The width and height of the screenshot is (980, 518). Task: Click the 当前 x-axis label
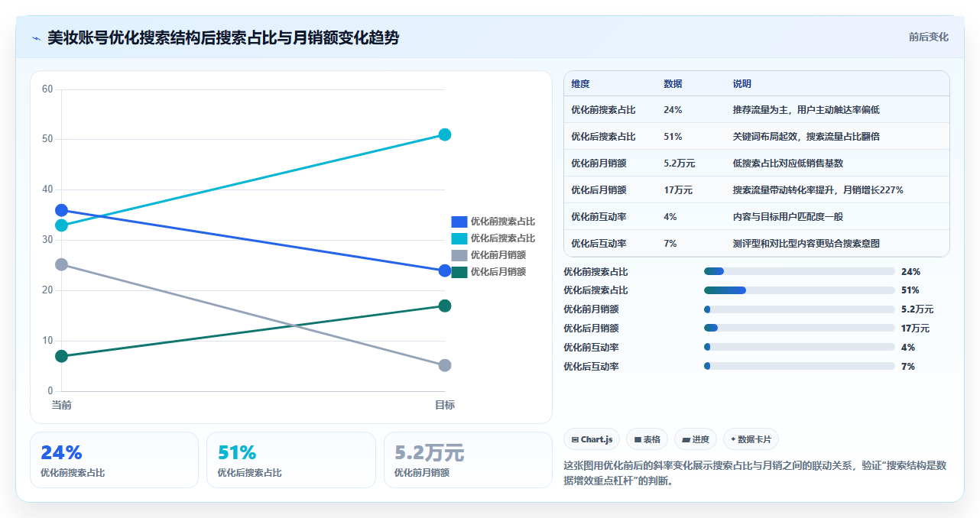[x=62, y=405]
